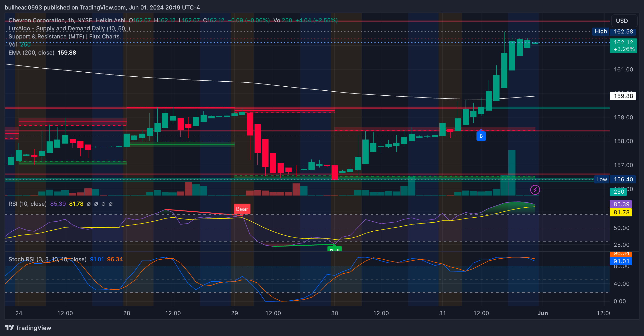
Task: Click the 0.00 Stoch RSI axis level
Action: (620, 301)
